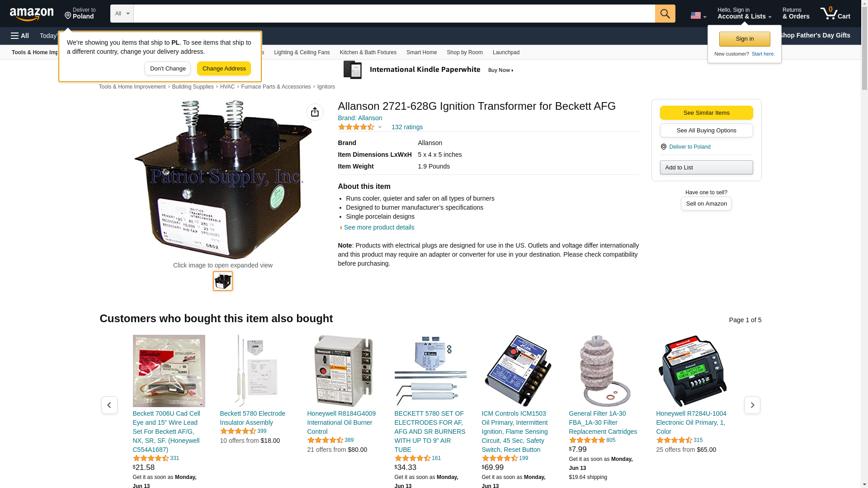The height and width of the screenshot is (488, 868).
Task: Open Lighting & Ceiling Fans menu item
Action: click(x=302, y=52)
